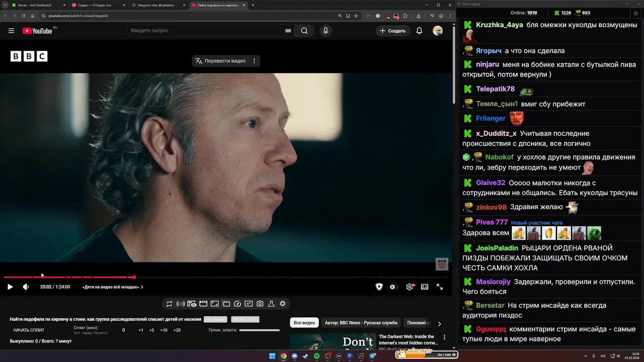
Task: Open Steam from the taskbar
Action: point(305,356)
